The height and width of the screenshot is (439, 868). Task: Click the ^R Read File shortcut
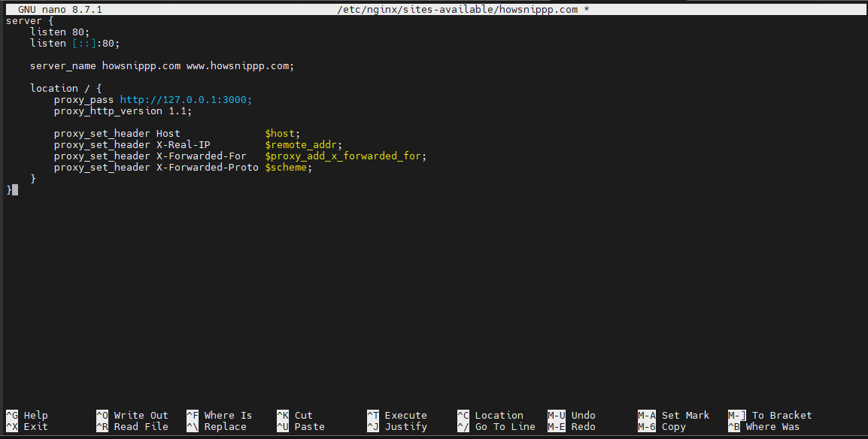click(132, 427)
